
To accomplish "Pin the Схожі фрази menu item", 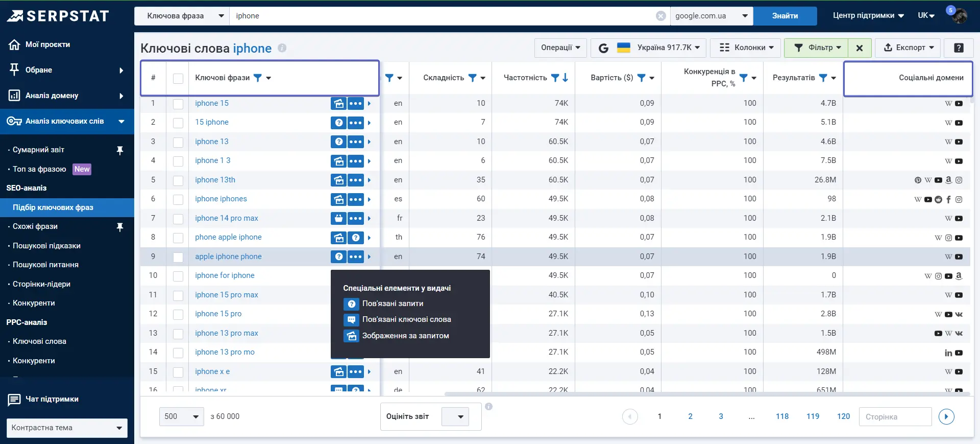I will coord(120,227).
